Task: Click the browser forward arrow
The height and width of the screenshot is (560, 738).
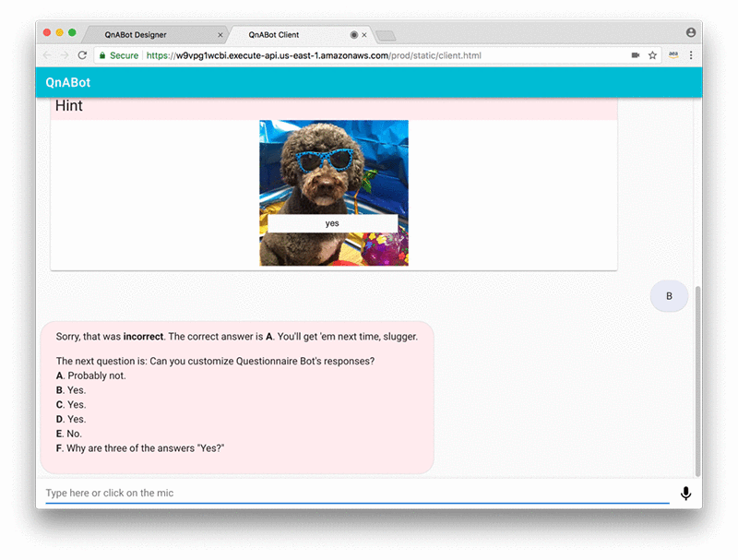Action: (65, 55)
